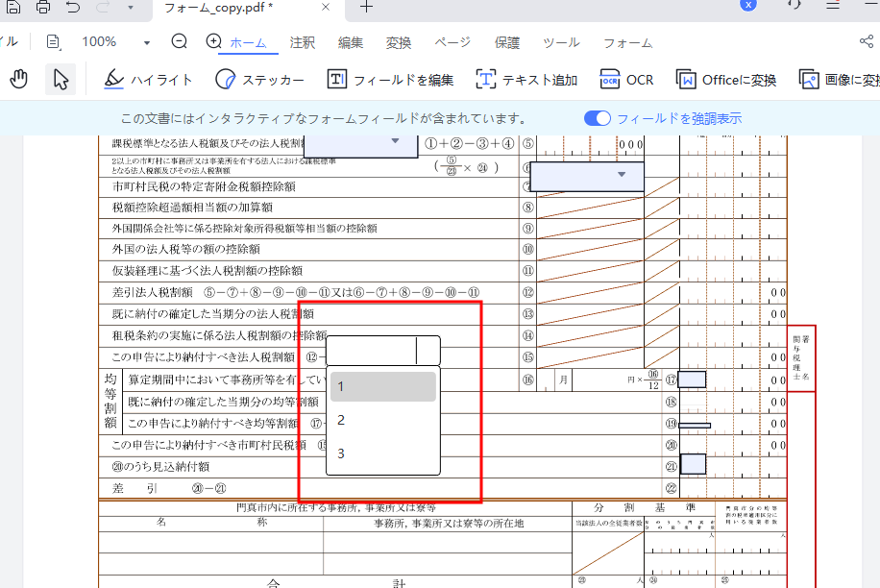Viewport: 880px width, 588px height.
Task: Click the + to open a new tab
Action: coord(365,8)
